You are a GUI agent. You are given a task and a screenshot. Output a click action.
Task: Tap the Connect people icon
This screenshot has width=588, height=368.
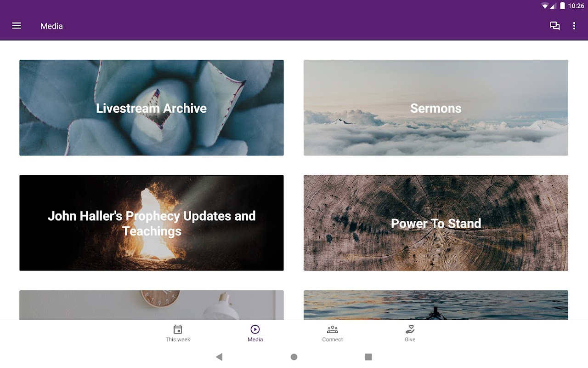point(333,329)
